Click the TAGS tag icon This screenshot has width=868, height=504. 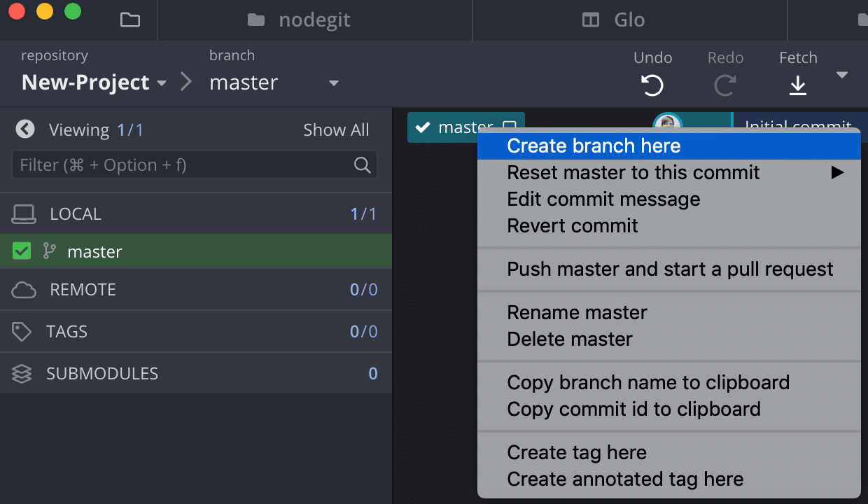[x=23, y=331]
